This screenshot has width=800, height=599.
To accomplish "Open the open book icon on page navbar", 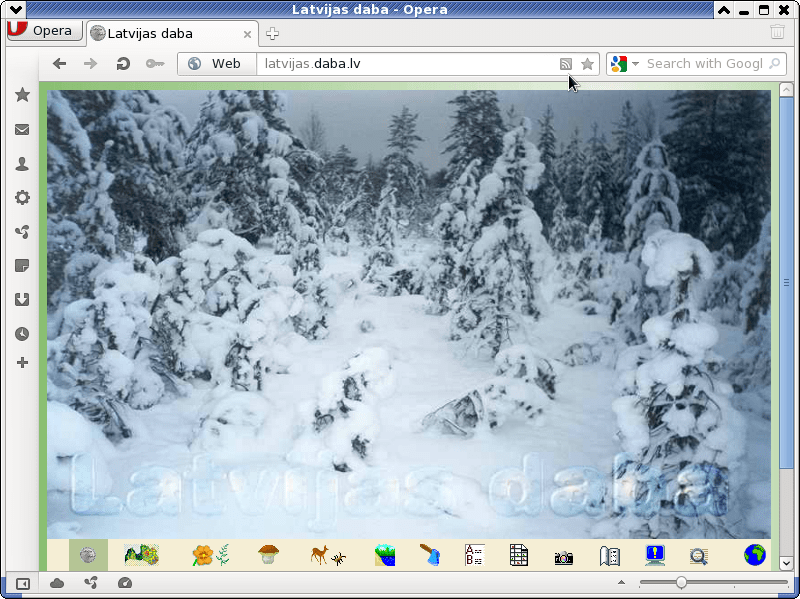I will pyautogui.click(x=610, y=556).
